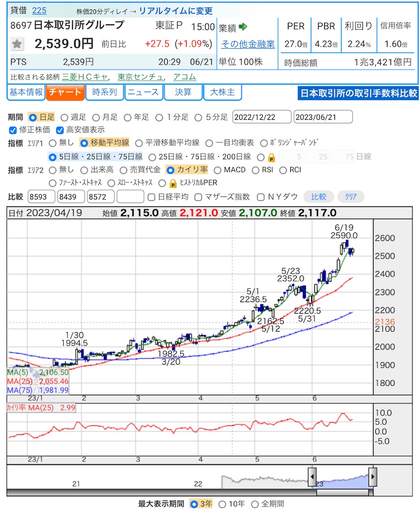This screenshot has height=513, width=420.
Task: Click the left range handle arrow on the overview chart
Action: coord(312,477)
